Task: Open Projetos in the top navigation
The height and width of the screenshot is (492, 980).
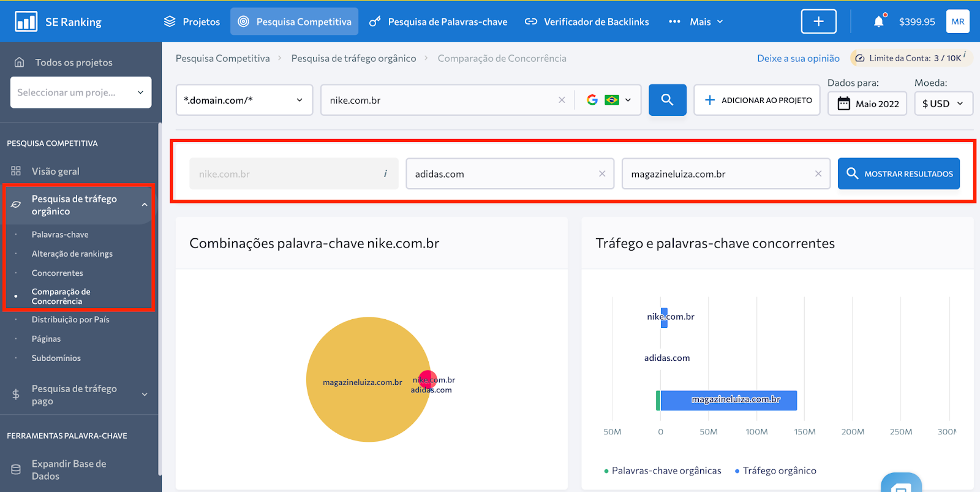Action: 192,21
